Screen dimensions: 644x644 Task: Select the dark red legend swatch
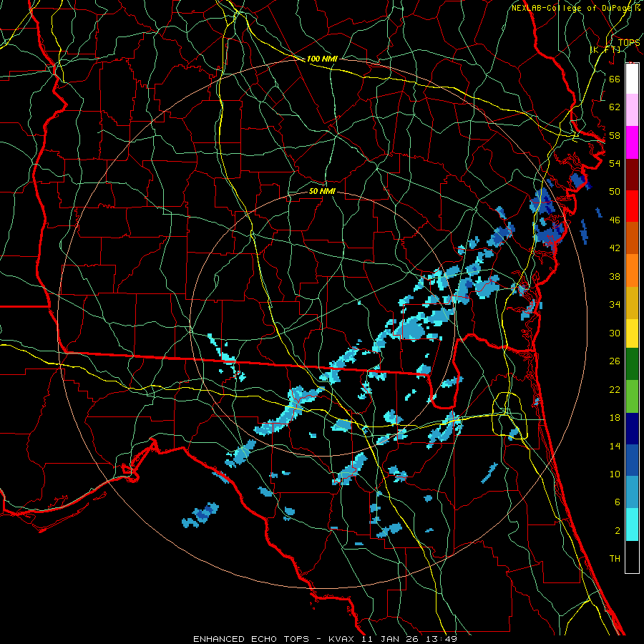[x=632, y=175]
